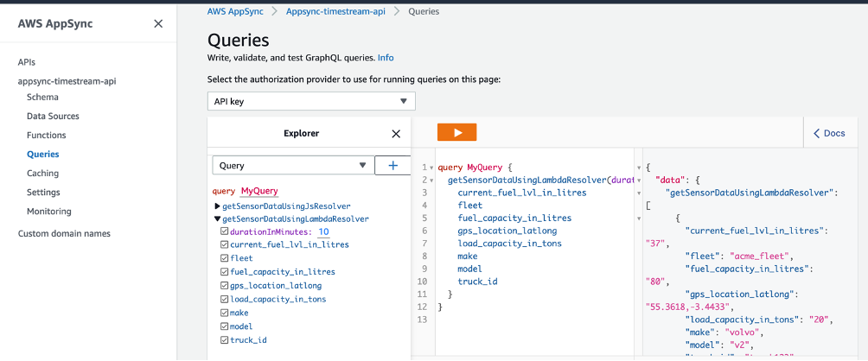Go to Data Sources in sidebar
This screenshot has height=361, width=868.
(x=53, y=116)
